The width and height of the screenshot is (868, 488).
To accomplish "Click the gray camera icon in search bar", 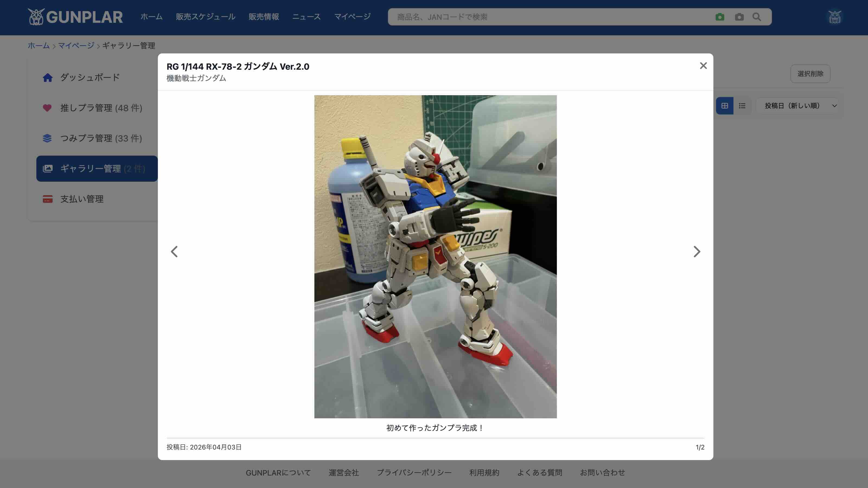I will pos(739,17).
